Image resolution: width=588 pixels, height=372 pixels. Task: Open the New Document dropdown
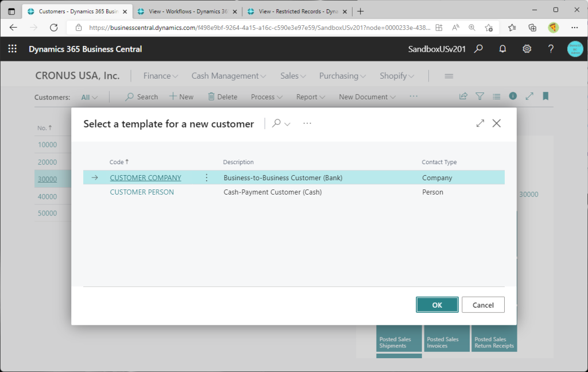tap(367, 97)
